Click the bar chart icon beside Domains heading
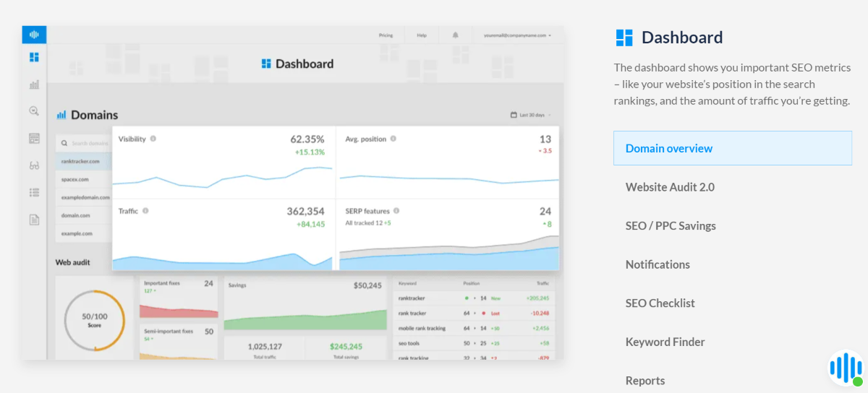The image size is (868, 393). [x=61, y=115]
